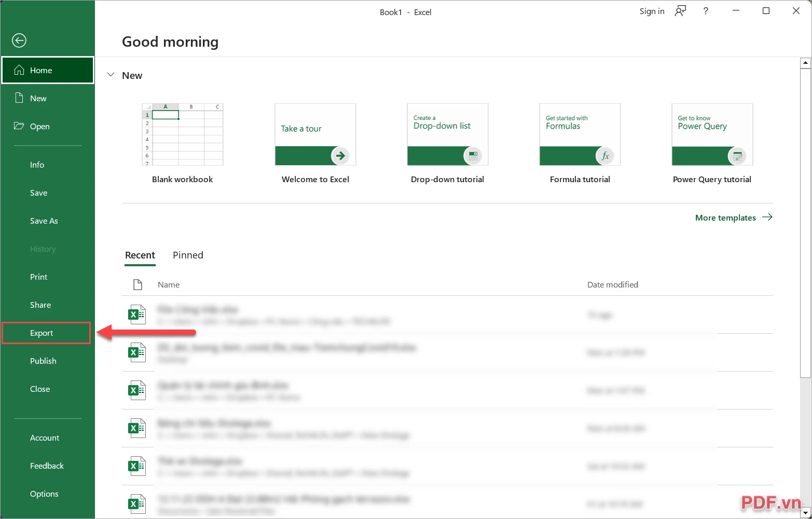The image size is (812, 519).
Task: Choose Save As in the sidebar
Action: coord(48,221)
